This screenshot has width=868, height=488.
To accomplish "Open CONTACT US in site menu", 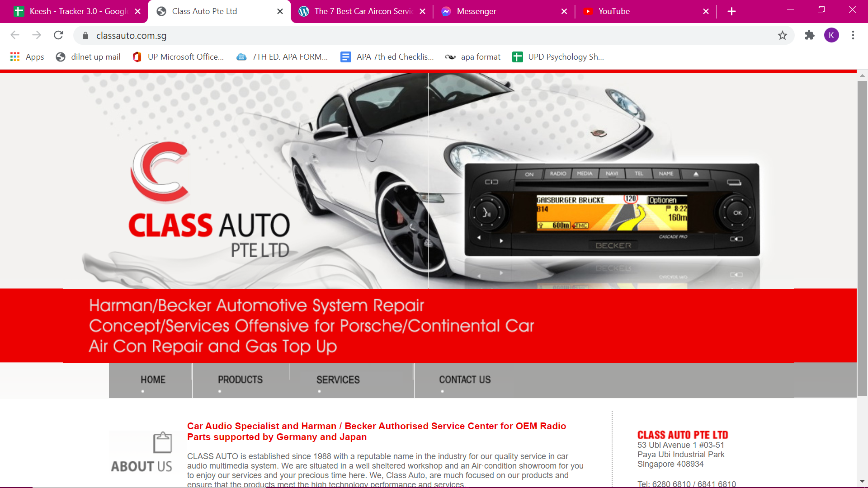I will click(x=465, y=380).
